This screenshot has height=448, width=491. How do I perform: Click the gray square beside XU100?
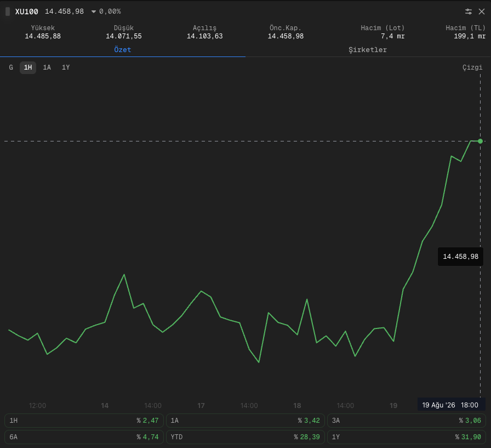click(8, 12)
